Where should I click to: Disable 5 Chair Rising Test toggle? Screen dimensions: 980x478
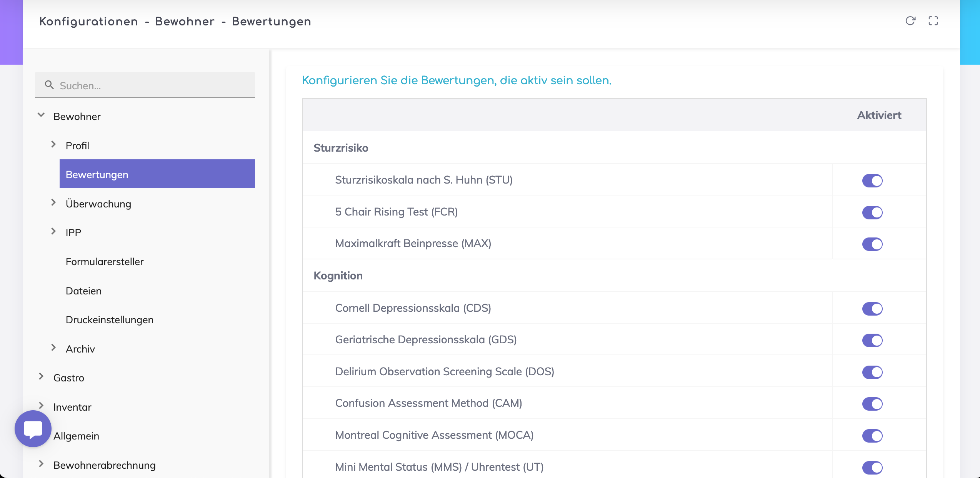[x=872, y=212]
